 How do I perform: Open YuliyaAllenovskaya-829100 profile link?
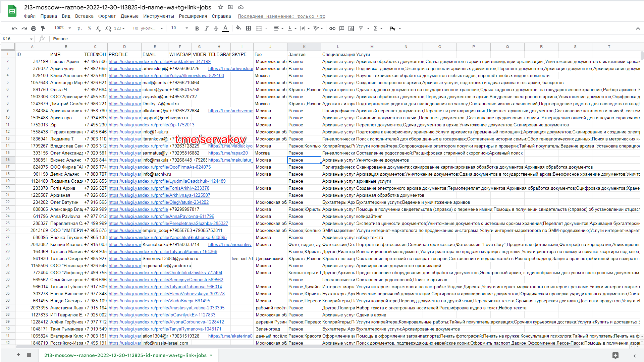166,76
